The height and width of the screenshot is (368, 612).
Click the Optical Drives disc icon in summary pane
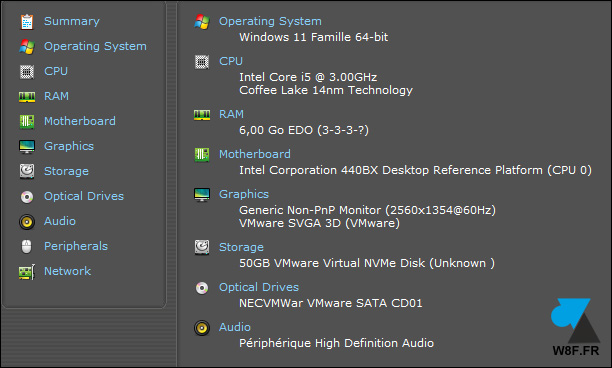coord(202,288)
